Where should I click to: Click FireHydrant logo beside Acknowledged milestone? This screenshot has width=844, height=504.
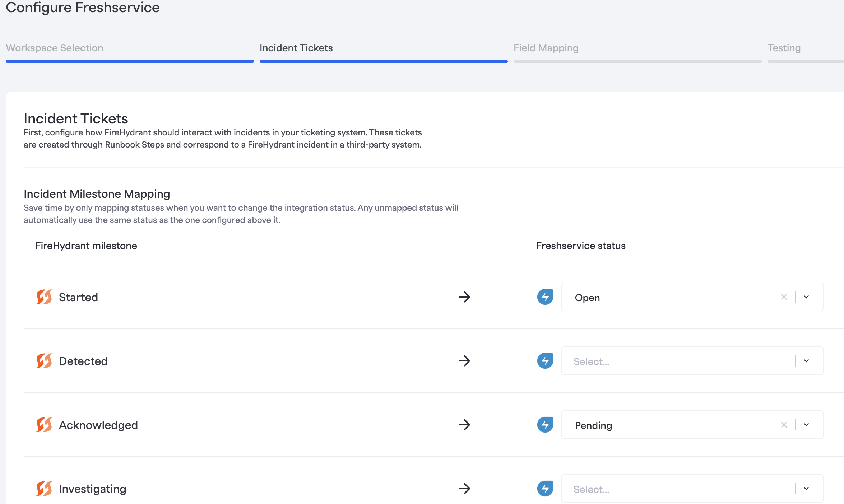coord(44,425)
